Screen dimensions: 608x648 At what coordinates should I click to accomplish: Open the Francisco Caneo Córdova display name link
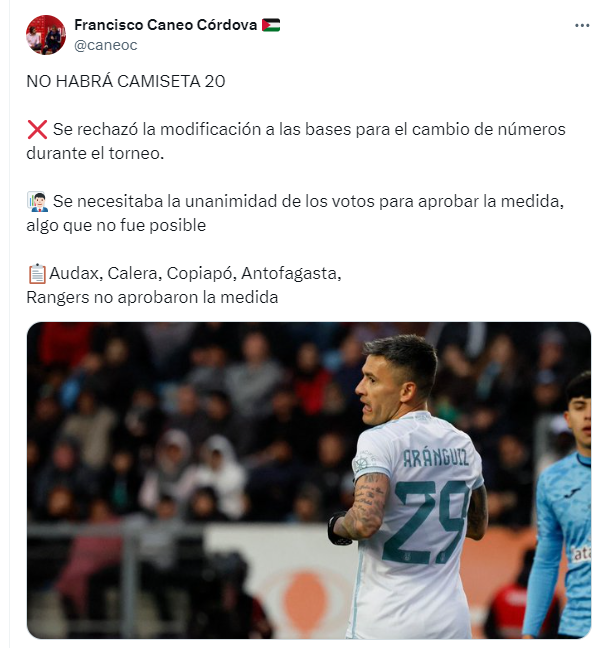tap(166, 25)
